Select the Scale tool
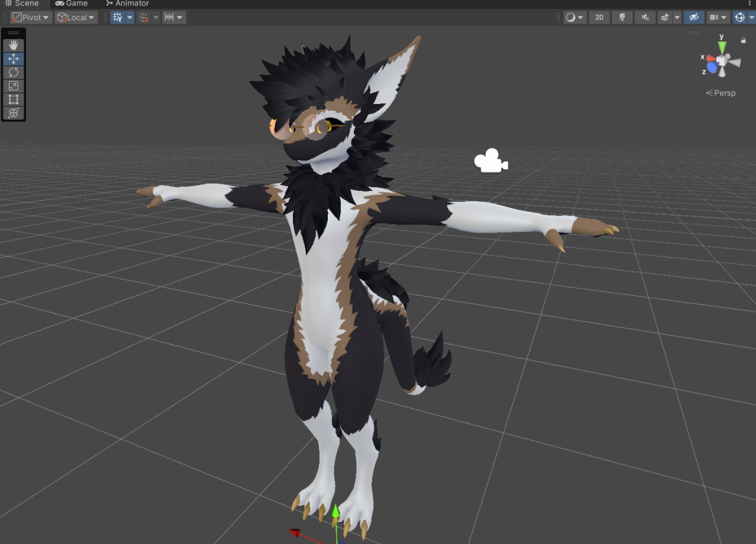 pos(14,86)
